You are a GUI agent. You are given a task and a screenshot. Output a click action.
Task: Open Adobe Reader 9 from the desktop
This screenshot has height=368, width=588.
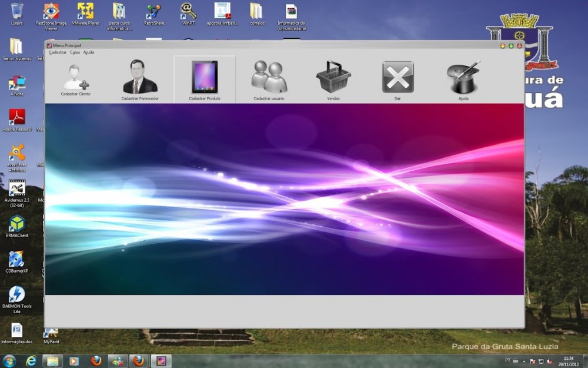(17, 120)
